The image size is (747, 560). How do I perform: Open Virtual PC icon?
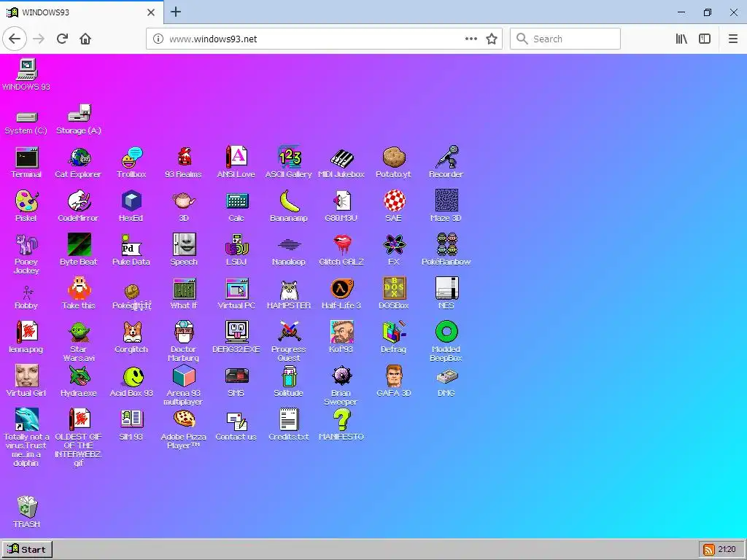click(236, 289)
